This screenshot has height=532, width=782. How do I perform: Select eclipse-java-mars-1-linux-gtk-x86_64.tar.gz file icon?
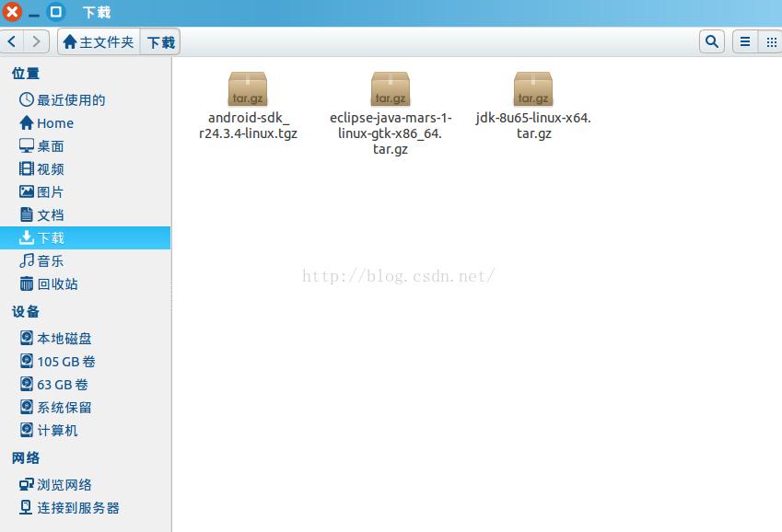point(391,90)
